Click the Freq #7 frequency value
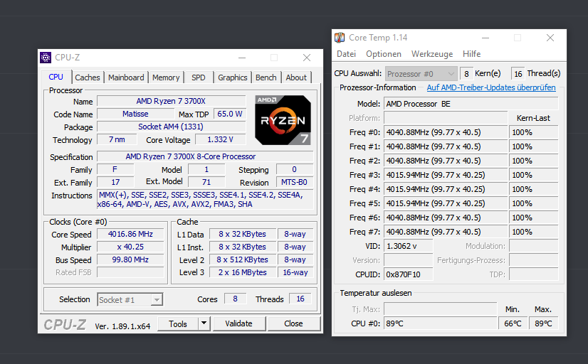588x364 pixels. coord(446,232)
